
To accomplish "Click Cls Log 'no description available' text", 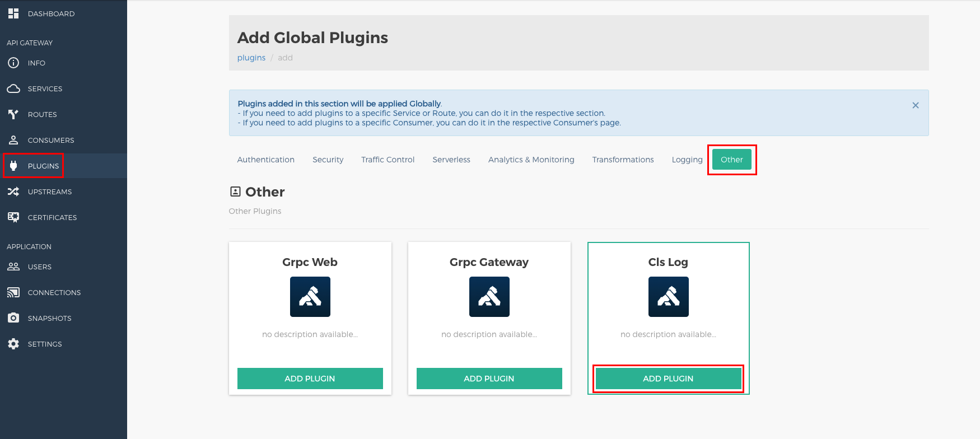I will (669, 334).
